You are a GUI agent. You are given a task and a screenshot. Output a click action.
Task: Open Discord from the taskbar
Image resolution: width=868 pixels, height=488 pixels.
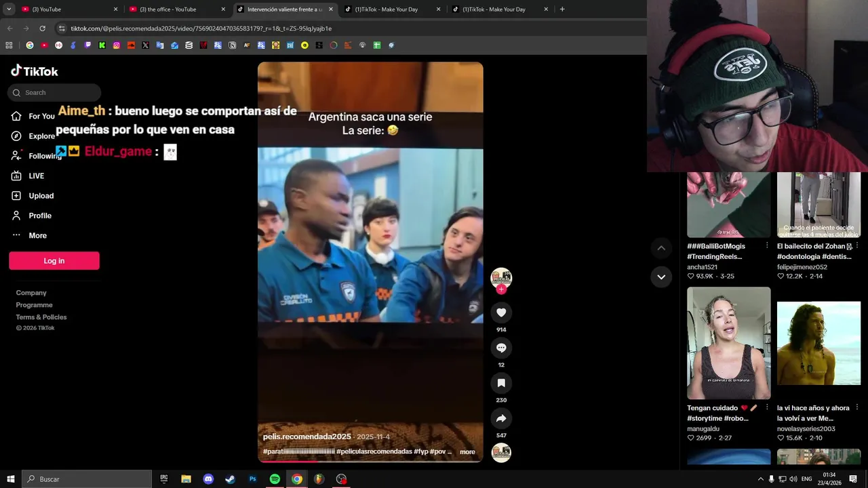pyautogui.click(x=208, y=479)
